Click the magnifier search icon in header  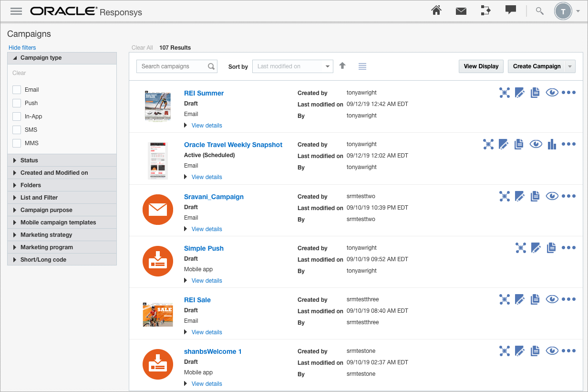[x=540, y=11]
